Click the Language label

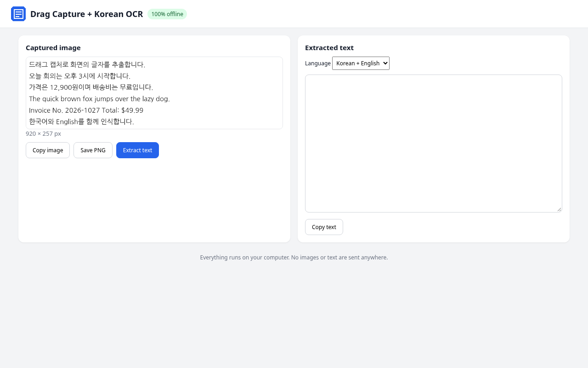318,63
